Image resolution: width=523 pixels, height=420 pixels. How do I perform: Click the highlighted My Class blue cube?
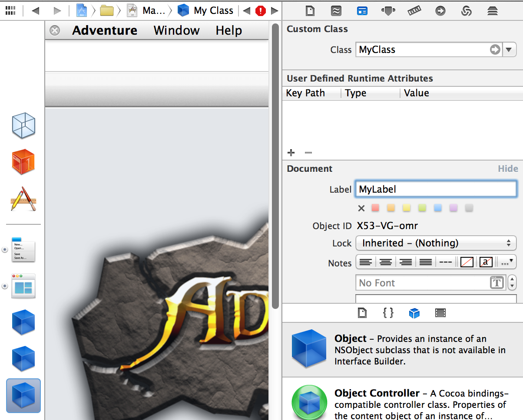point(23,395)
